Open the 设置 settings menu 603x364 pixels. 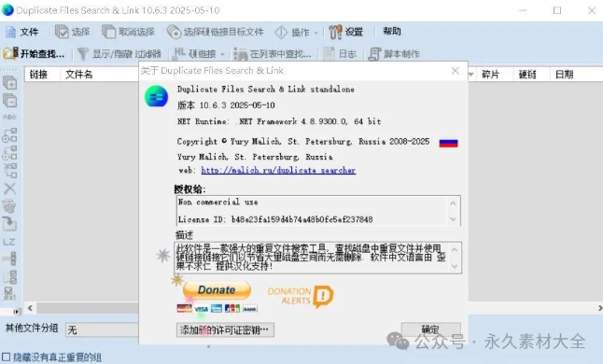(346, 32)
